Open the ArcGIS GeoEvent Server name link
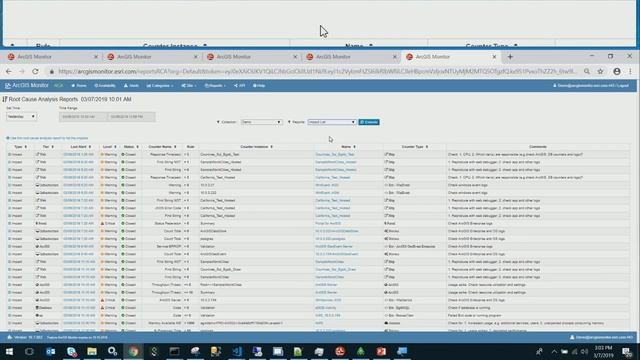640x360 pixels. click(333, 247)
